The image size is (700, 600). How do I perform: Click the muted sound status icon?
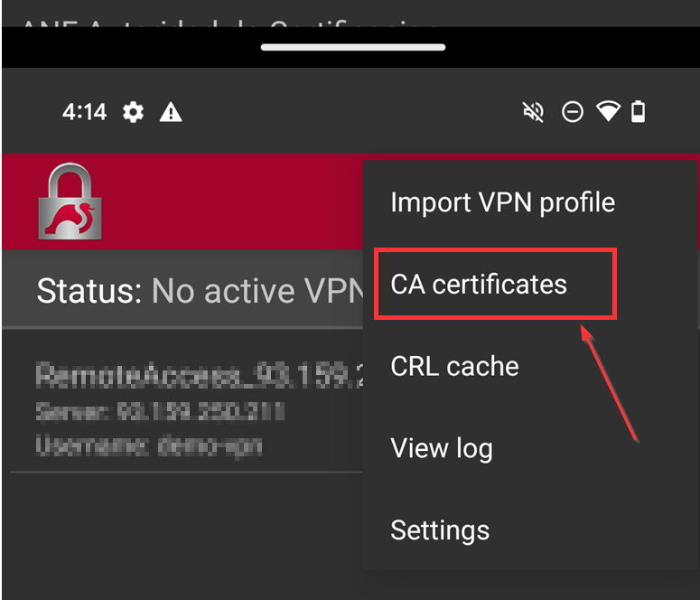click(x=534, y=112)
